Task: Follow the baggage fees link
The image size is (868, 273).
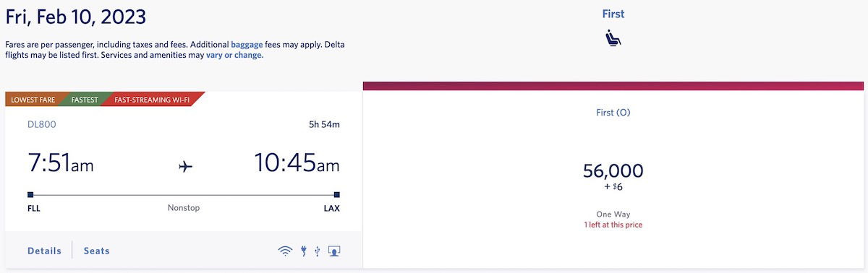Action: [252, 44]
